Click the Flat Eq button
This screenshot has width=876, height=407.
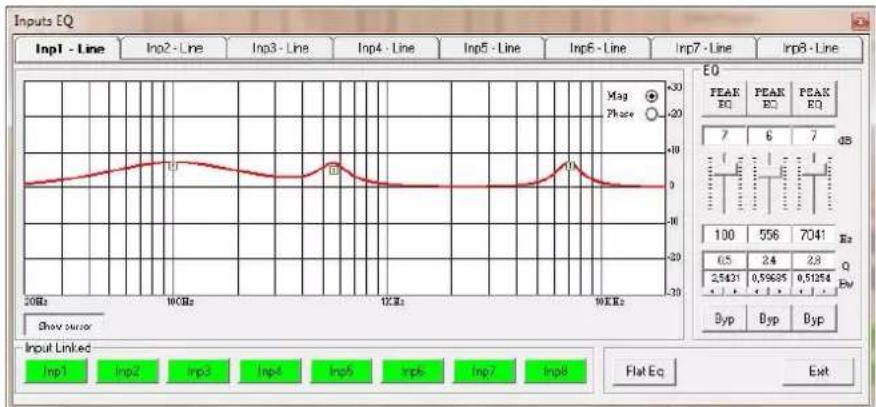645,372
